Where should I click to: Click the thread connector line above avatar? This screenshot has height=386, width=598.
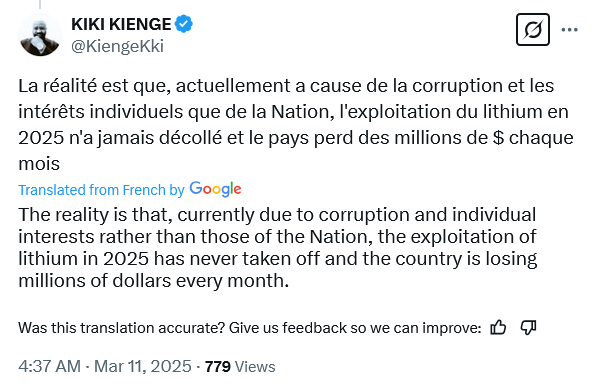[40, 4]
